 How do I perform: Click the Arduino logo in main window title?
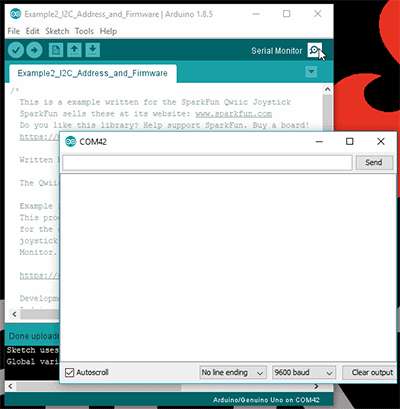click(15, 14)
